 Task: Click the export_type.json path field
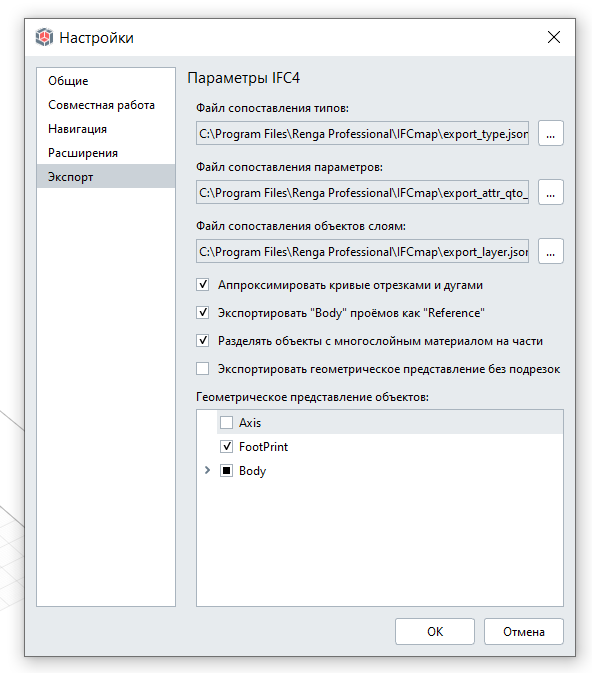(362, 133)
